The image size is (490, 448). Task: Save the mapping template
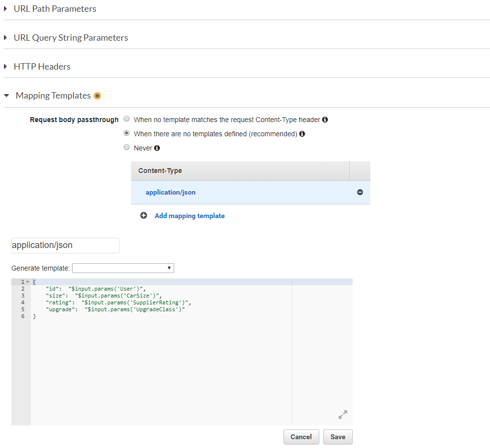[337, 437]
